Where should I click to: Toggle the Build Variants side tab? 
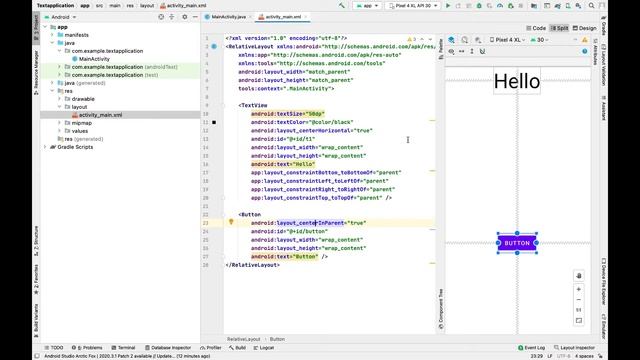pyautogui.click(x=36, y=320)
